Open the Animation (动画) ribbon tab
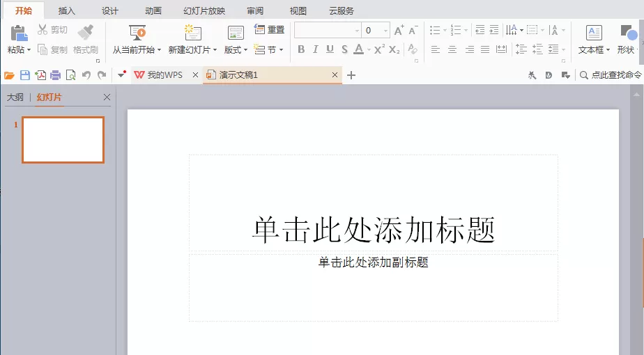This screenshot has height=355, width=644. pyautogui.click(x=153, y=11)
